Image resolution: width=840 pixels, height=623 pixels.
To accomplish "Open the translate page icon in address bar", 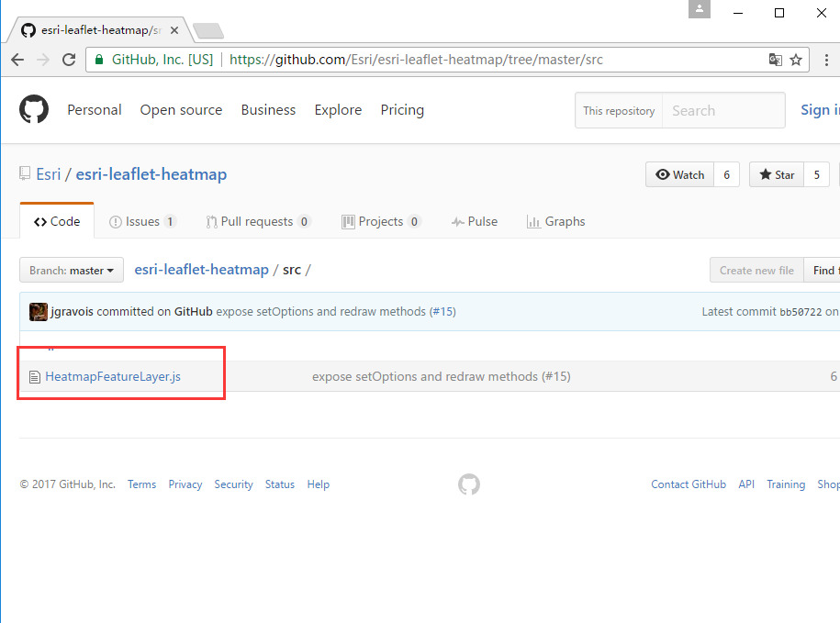I will coord(775,60).
